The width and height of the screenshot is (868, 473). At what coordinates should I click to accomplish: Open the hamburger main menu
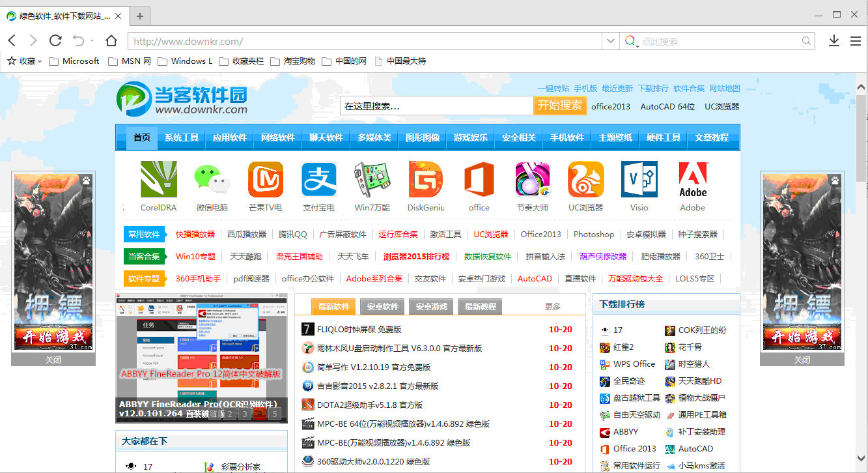[856, 41]
